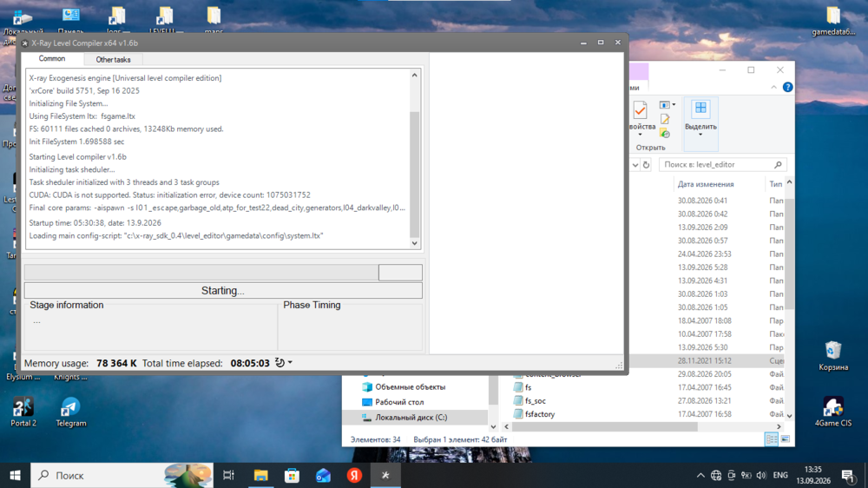This screenshot has height=488, width=868.
Task: Open Yandex browser from the taskbar
Action: [x=354, y=475]
